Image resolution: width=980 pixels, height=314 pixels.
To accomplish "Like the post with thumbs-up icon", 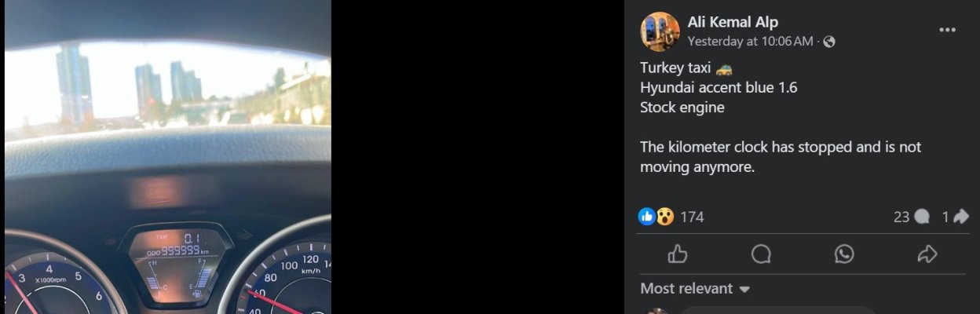I will click(x=677, y=254).
